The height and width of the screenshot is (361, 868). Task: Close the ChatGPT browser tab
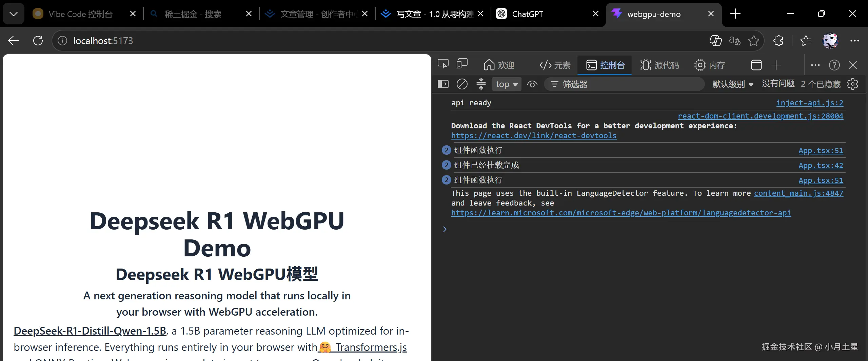(x=596, y=14)
